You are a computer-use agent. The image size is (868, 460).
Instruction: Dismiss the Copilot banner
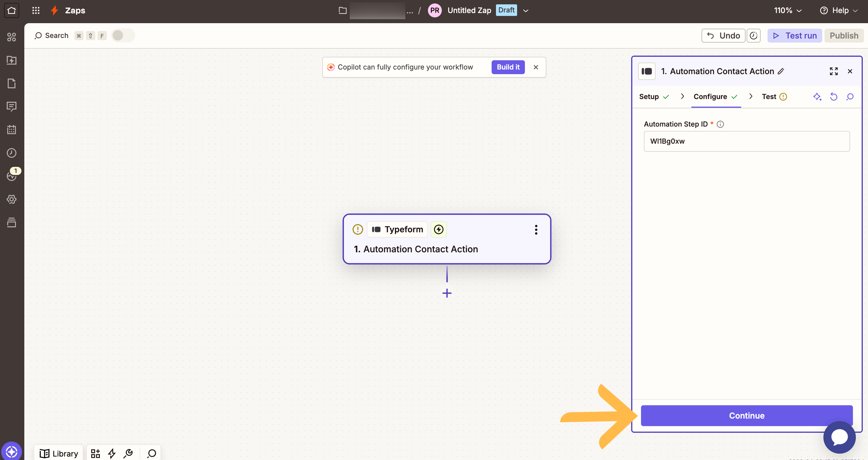[536, 67]
